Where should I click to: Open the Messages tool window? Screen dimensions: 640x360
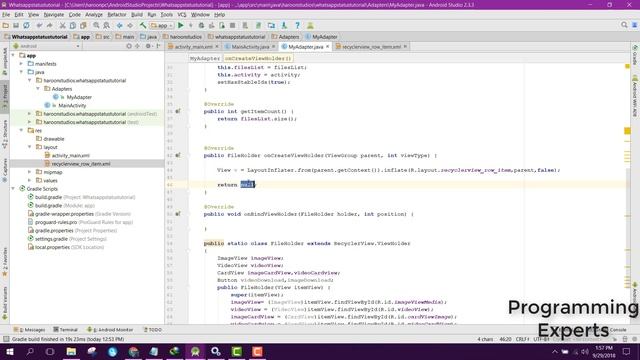tap(29, 329)
